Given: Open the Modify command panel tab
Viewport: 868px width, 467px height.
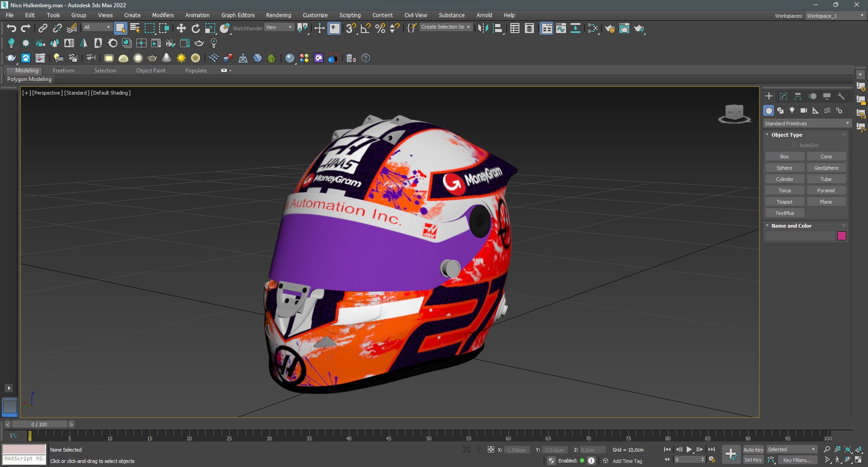Looking at the screenshot, I should pyautogui.click(x=783, y=96).
